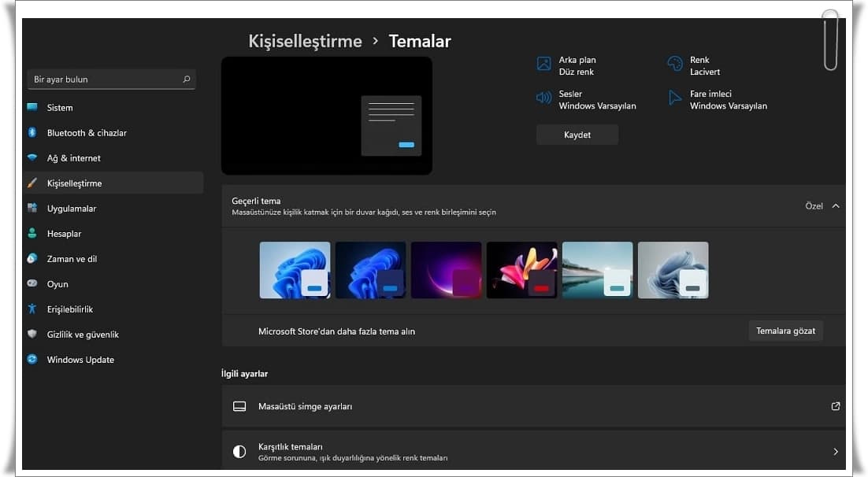
Task: Open Sesler Windows Varsayılan setting
Action: click(x=586, y=100)
